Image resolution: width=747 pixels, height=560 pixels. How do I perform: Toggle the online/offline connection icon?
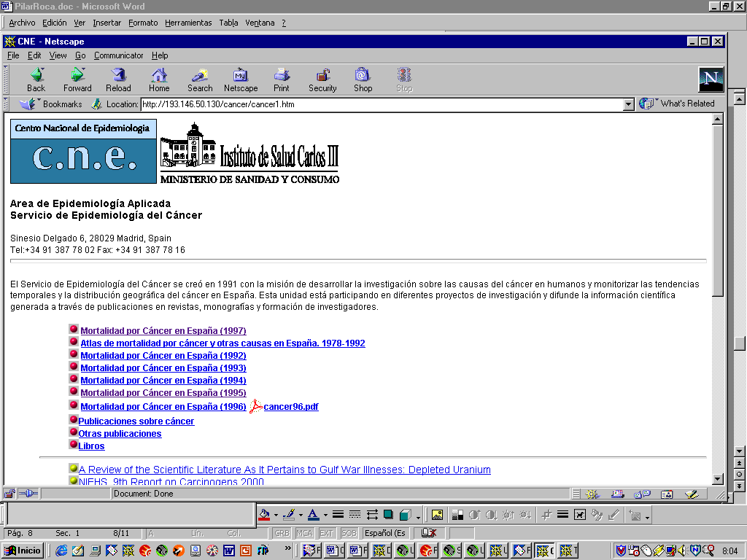coord(28,494)
